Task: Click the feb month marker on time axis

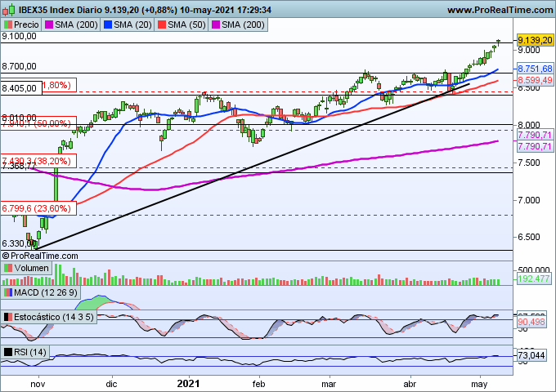Action: [259, 384]
